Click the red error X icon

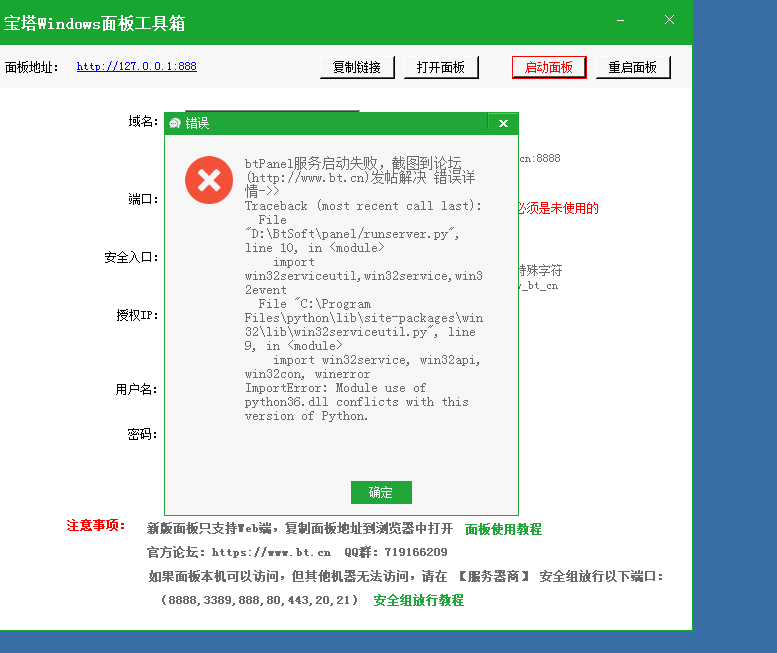click(x=209, y=180)
